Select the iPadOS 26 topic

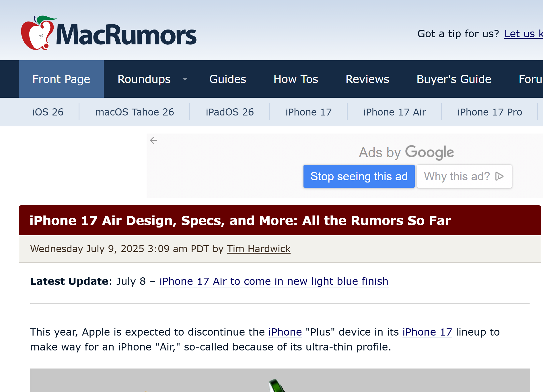230,112
